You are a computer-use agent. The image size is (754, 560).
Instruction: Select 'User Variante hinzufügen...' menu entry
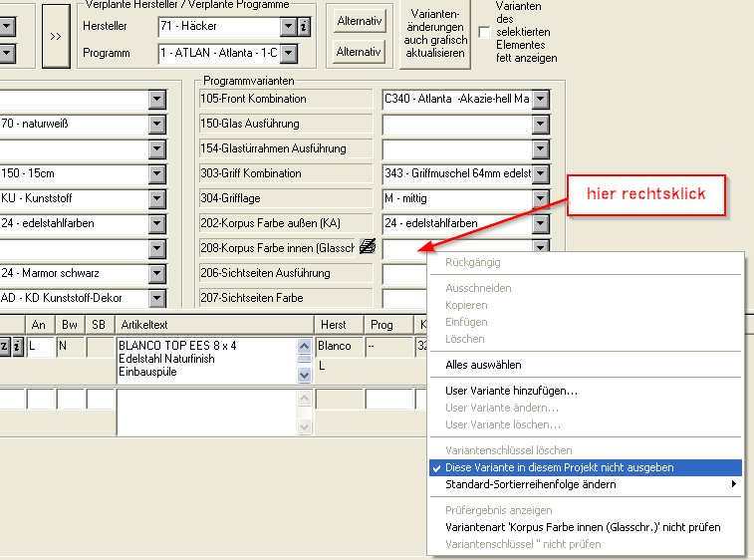tap(511, 391)
